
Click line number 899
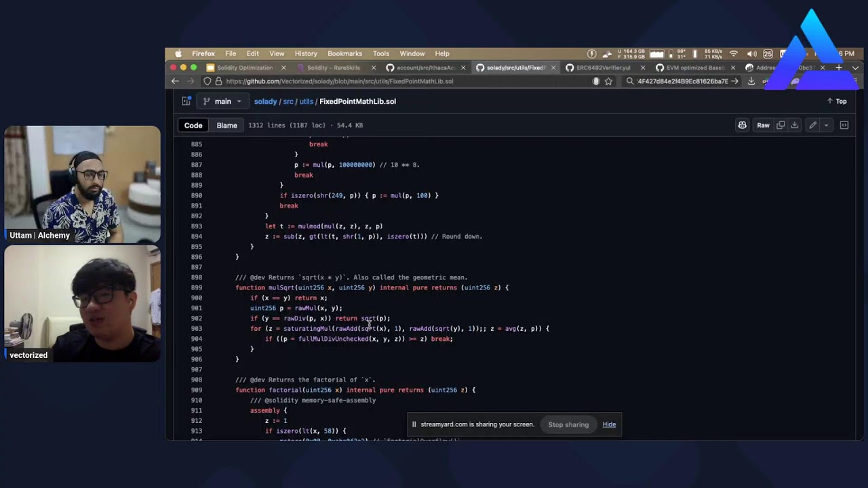pyautogui.click(x=196, y=287)
